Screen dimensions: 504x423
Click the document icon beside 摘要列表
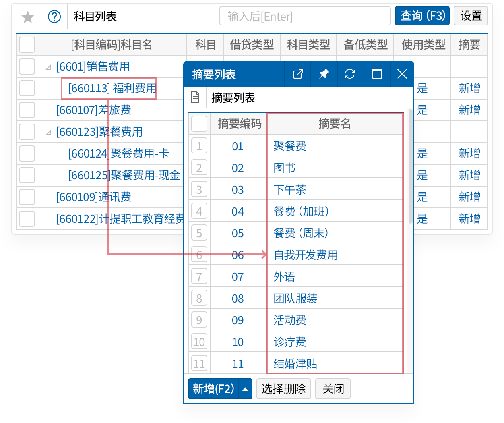(x=196, y=97)
